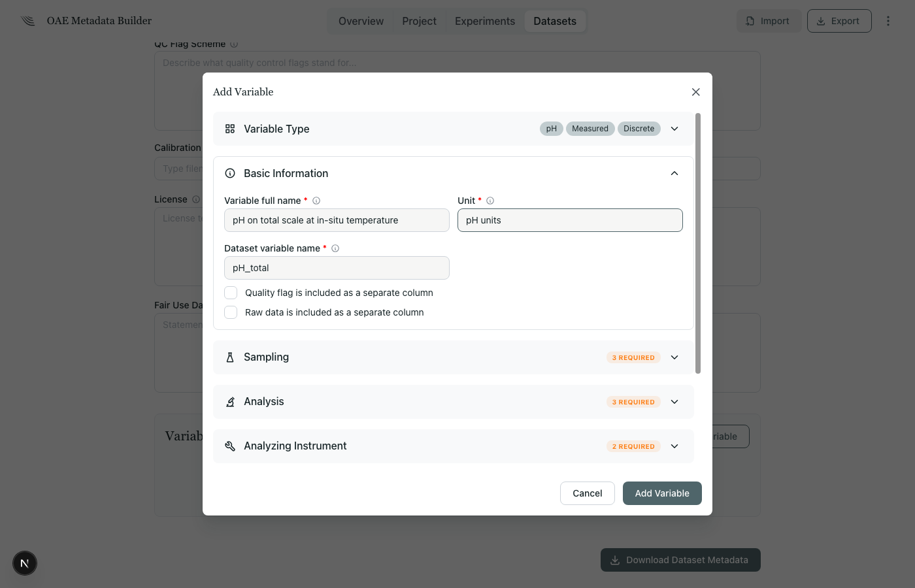This screenshot has height=588, width=915.
Task: Click the Analysis 3 REQUIRED badge
Action: pyautogui.click(x=633, y=402)
